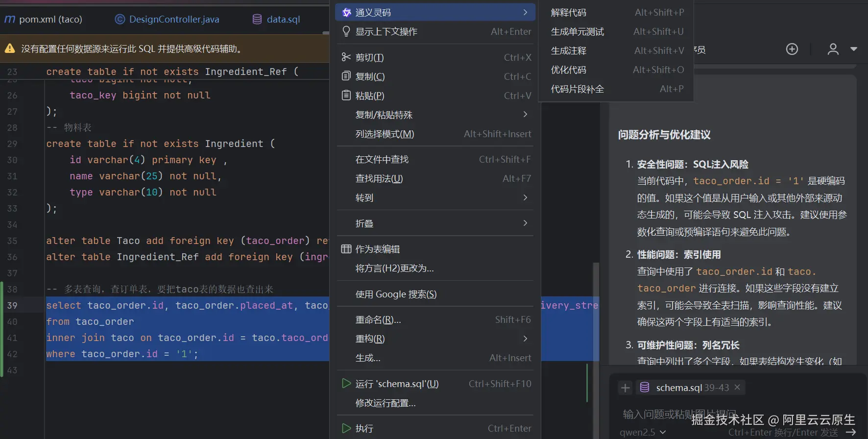Click the scissors icon next to 剪切
Screen dimensions: 868x439
point(346,57)
